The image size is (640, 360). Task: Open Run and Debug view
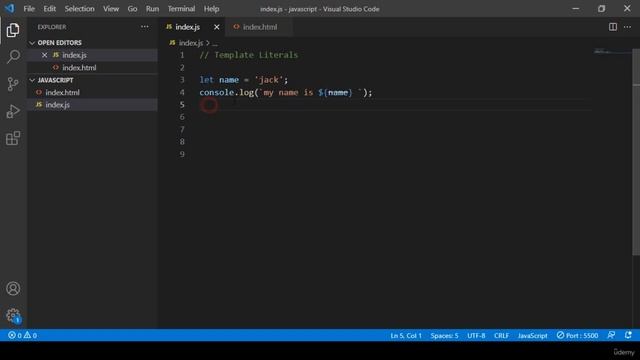pos(13,111)
